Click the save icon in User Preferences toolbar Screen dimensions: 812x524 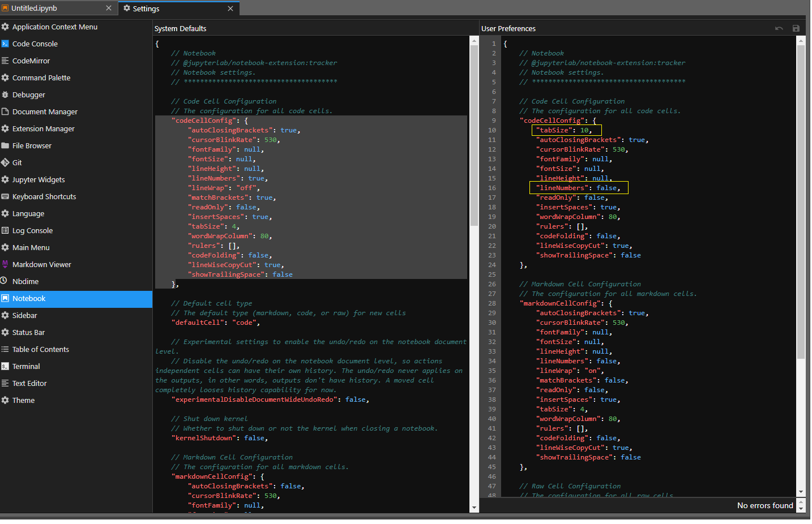[x=796, y=28]
